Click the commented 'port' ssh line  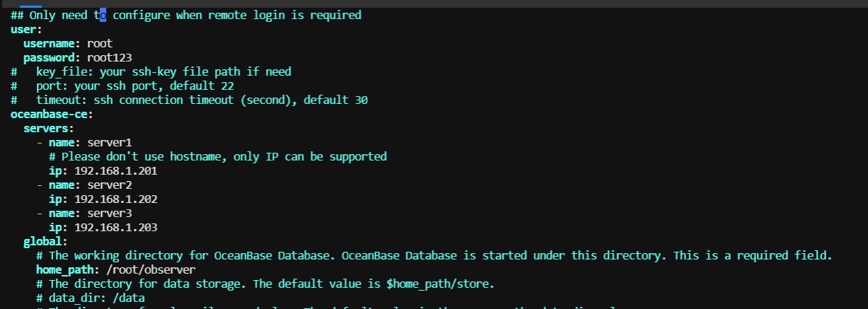click(x=122, y=86)
